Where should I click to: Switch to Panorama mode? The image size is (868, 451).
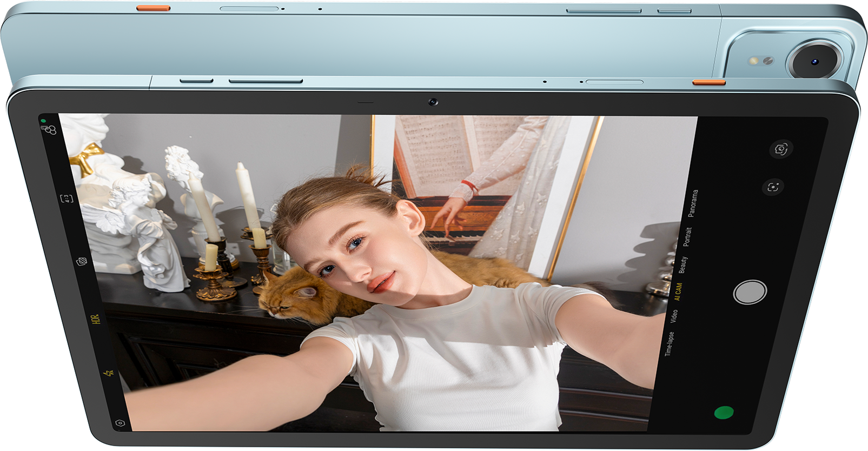pos(693,203)
